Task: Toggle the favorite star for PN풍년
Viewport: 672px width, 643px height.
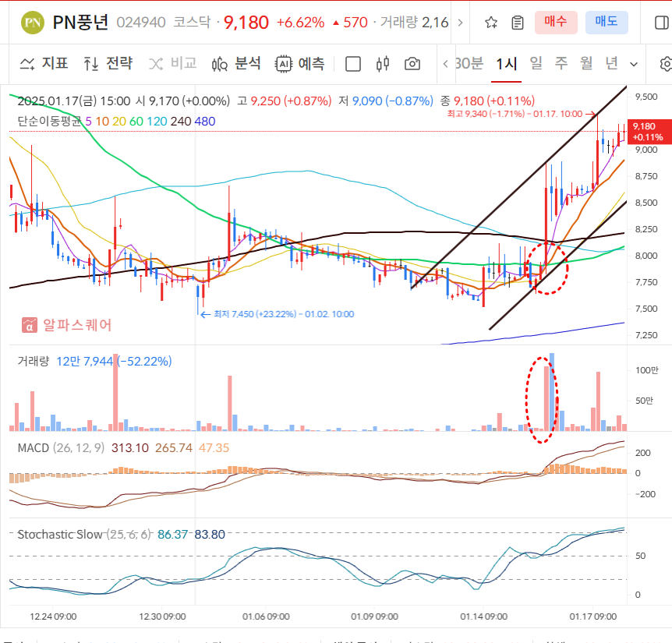Action: pyautogui.click(x=490, y=23)
